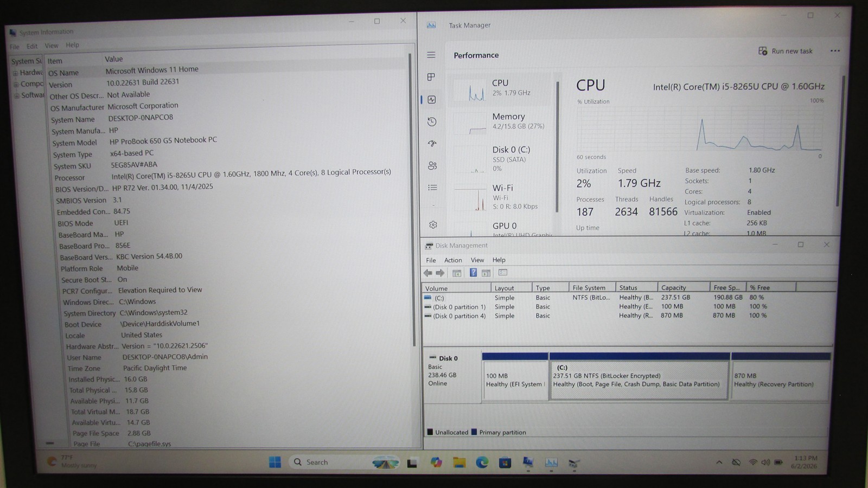Sort by Capacity column header
This screenshot has width=868, height=488.
pyautogui.click(x=684, y=288)
